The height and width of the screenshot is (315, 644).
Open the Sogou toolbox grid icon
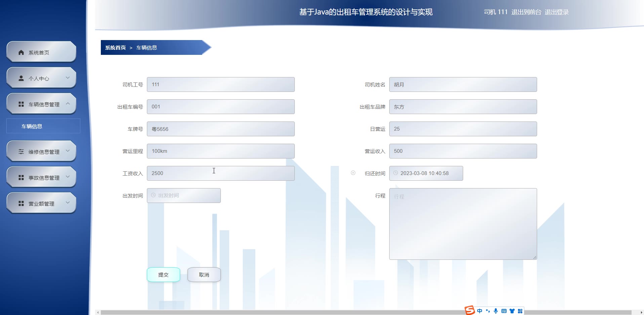(x=520, y=311)
